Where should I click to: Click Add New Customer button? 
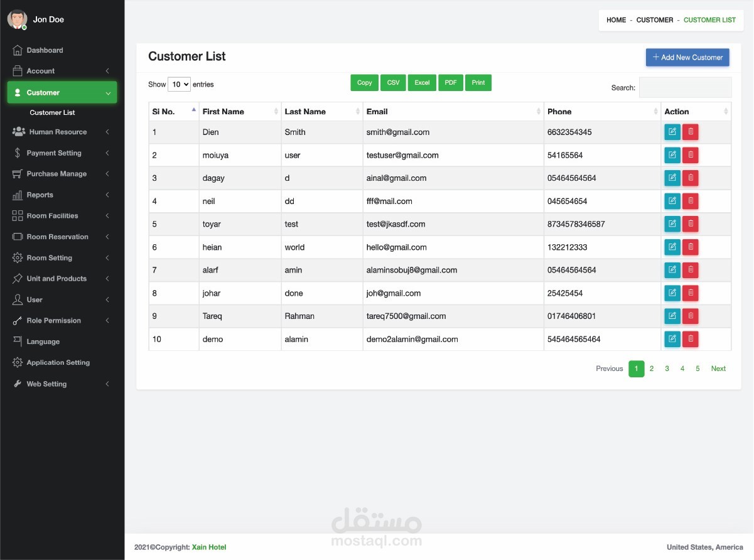(x=687, y=57)
